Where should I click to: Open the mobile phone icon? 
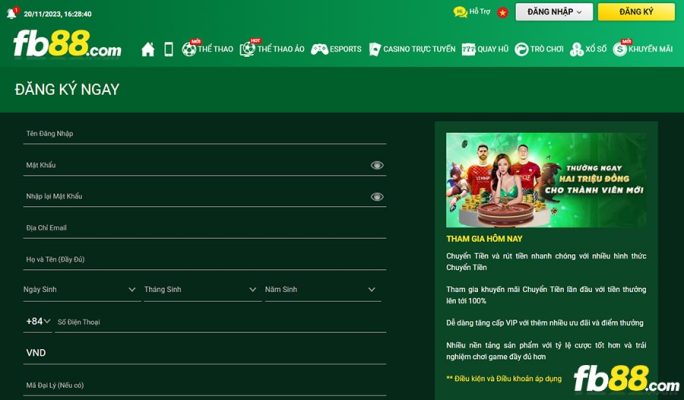point(168,49)
